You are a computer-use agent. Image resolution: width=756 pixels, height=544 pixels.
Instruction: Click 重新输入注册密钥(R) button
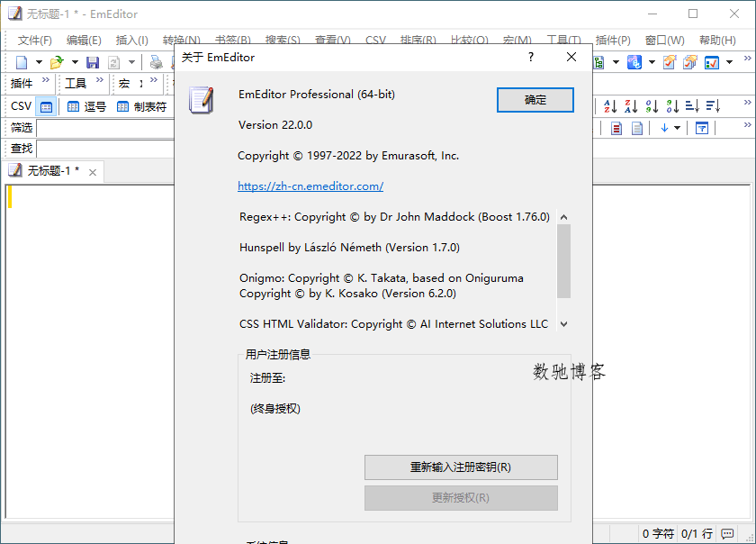(461, 467)
